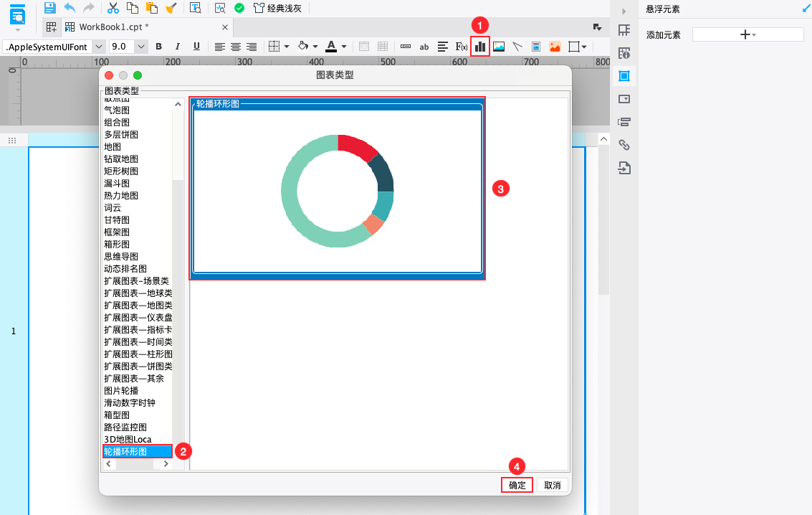Expand the font color dropdown arrow
The height and width of the screenshot is (515, 812).
tap(344, 47)
